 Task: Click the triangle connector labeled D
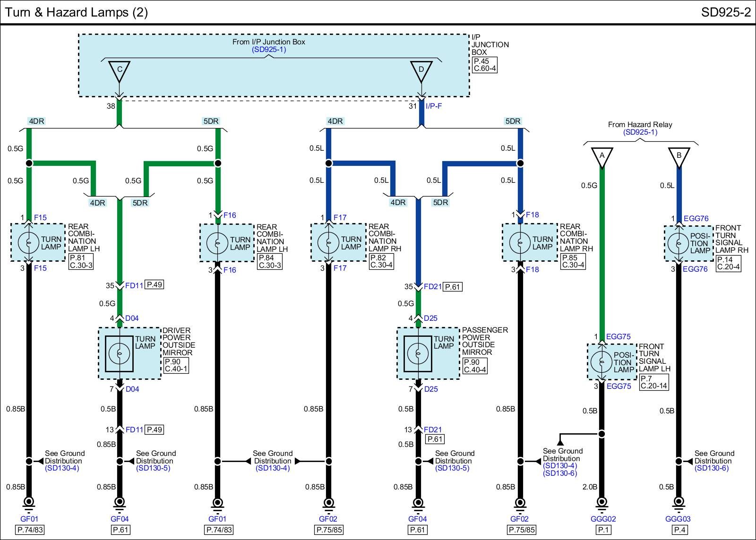tap(421, 71)
